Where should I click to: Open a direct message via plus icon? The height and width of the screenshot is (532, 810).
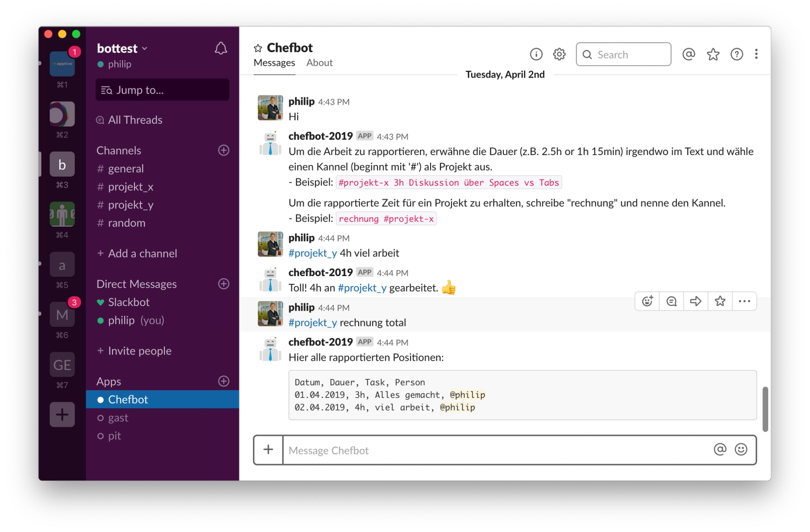point(224,284)
